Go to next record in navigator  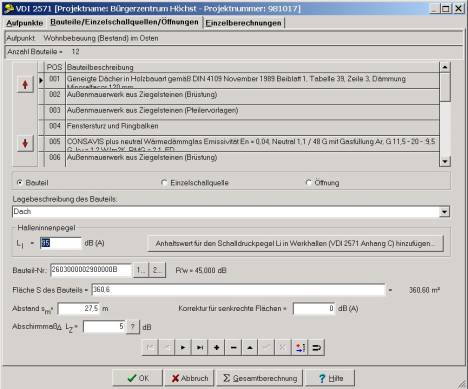coord(183,348)
